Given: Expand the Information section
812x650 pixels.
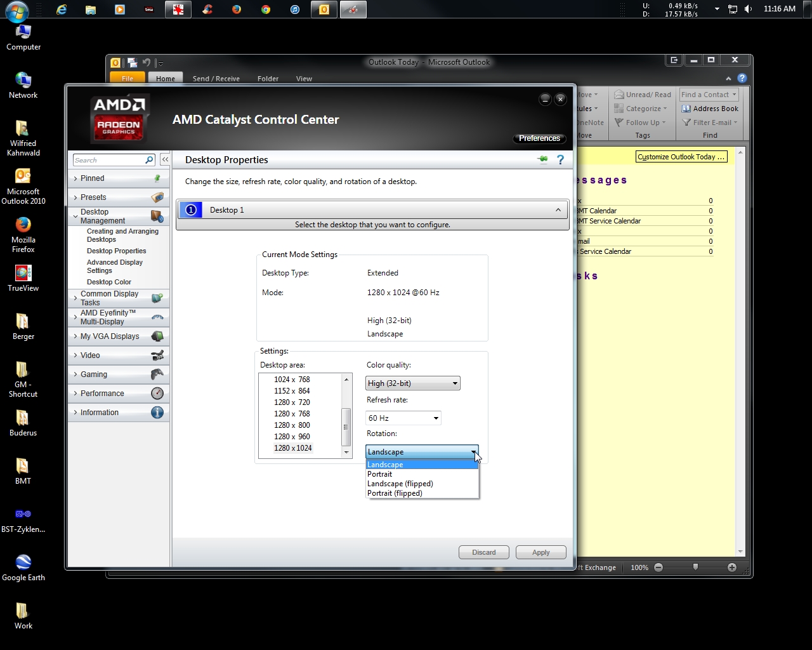Looking at the screenshot, I should [119, 413].
